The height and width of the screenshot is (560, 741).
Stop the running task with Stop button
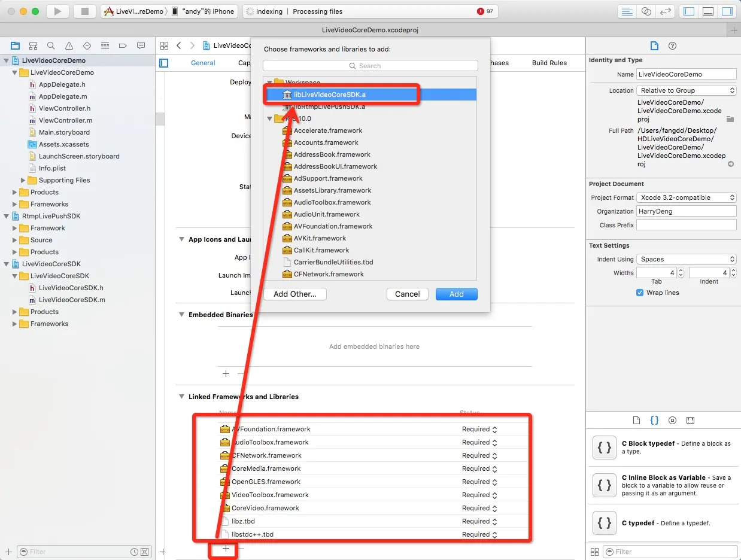click(84, 11)
